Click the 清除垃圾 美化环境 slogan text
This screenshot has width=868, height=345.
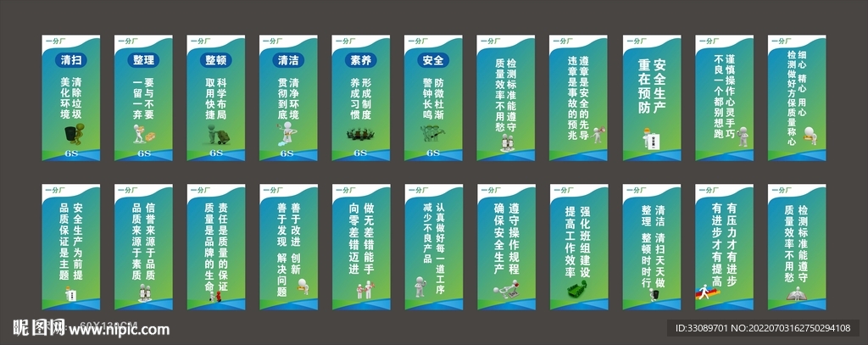(71, 98)
